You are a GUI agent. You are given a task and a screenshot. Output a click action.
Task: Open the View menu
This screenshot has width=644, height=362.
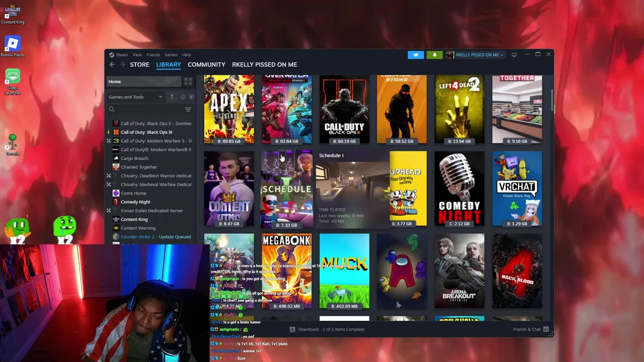pyautogui.click(x=137, y=55)
